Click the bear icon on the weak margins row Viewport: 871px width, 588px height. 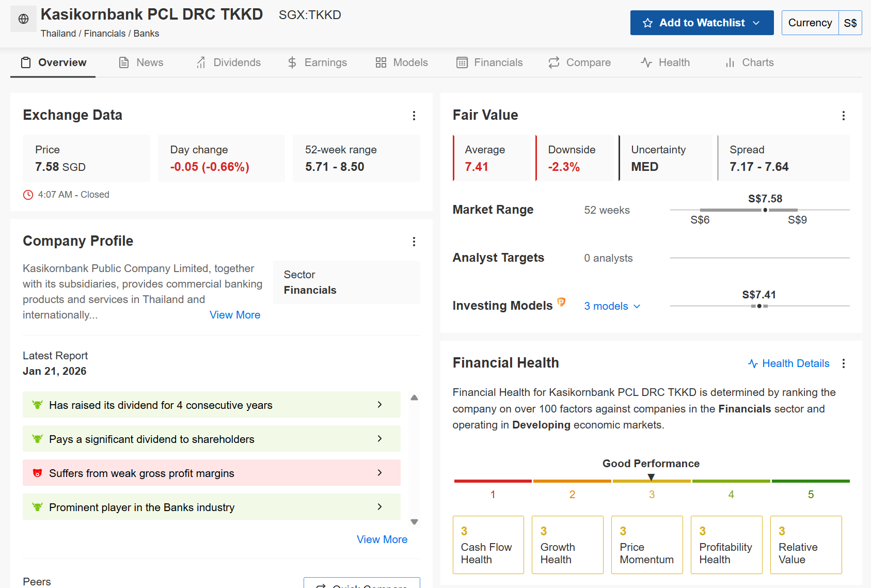tap(37, 473)
